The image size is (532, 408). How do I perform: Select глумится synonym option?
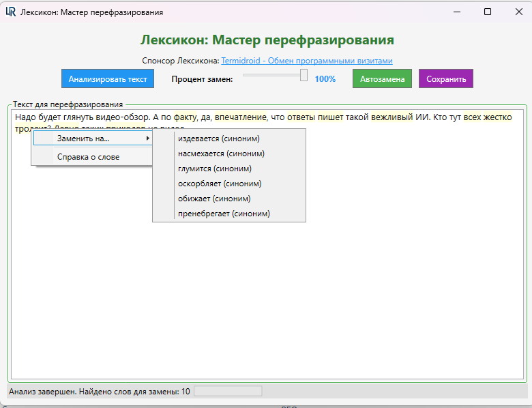pos(215,169)
